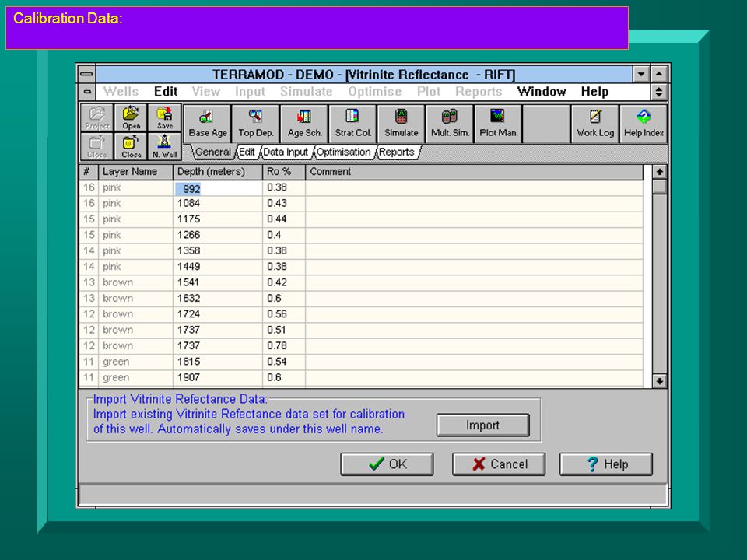
Task: Click the Import button
Action: click(x=482, y=425)
